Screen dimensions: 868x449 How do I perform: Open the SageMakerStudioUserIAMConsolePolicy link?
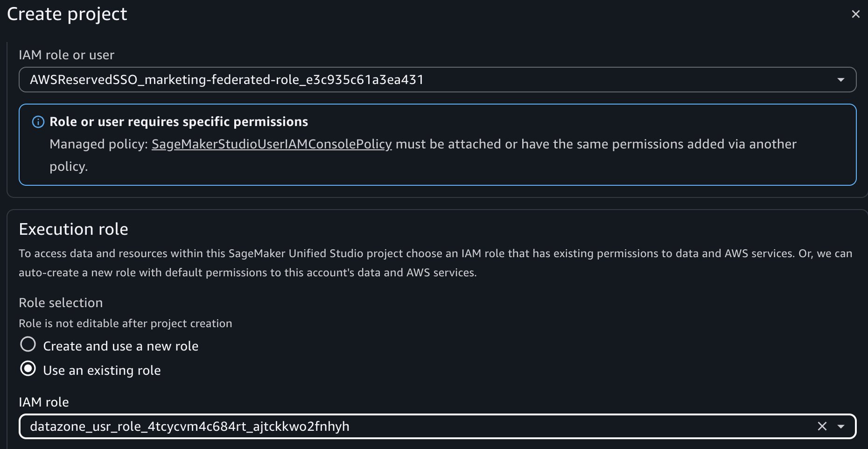tap(272, 144)
